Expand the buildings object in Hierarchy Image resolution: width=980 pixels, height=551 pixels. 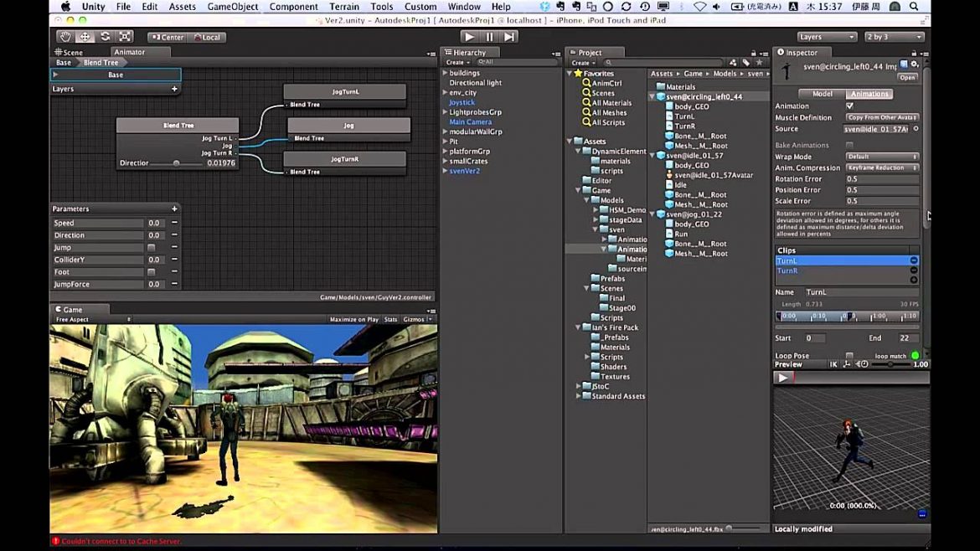click(x=445, y=73)
